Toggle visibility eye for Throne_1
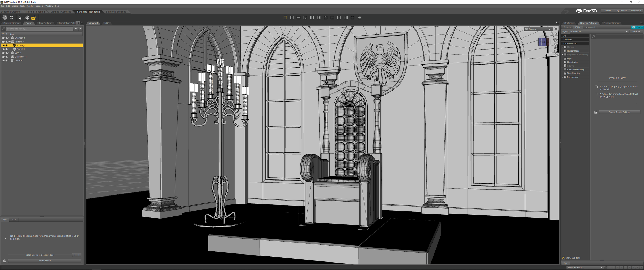Screen dimensions: 644x270 pos(3,45)
